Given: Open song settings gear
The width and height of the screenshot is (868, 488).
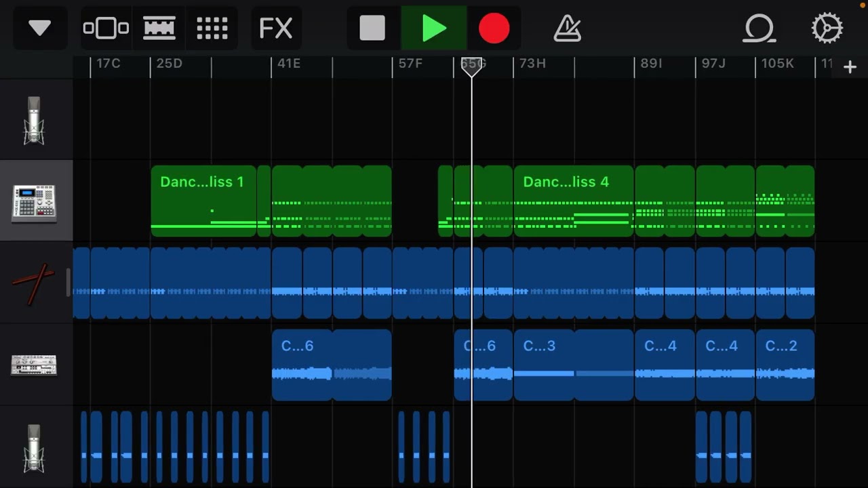Looking at the screenshot, I should tap(827, 28).
